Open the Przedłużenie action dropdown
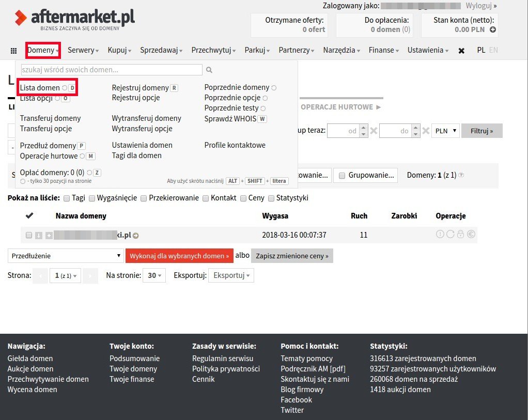Image resolution: width=528 pixels, height=420 pixels. 66,256
